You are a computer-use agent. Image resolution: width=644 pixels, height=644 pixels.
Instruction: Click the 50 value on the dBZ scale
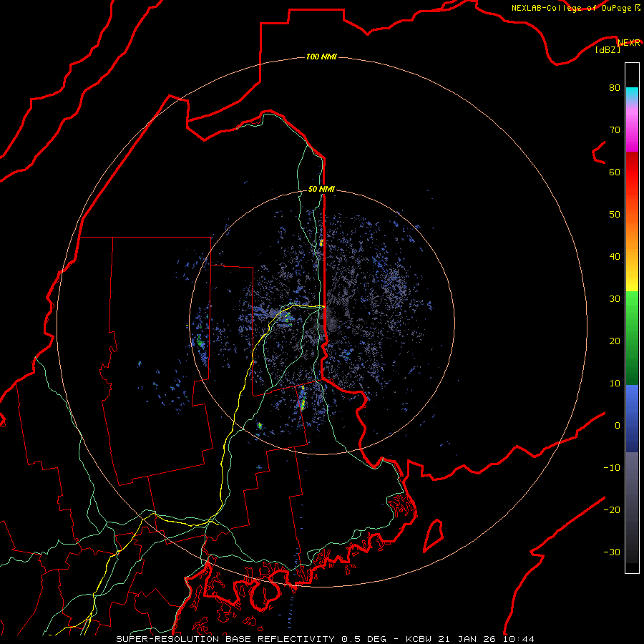tap(615, 215)
